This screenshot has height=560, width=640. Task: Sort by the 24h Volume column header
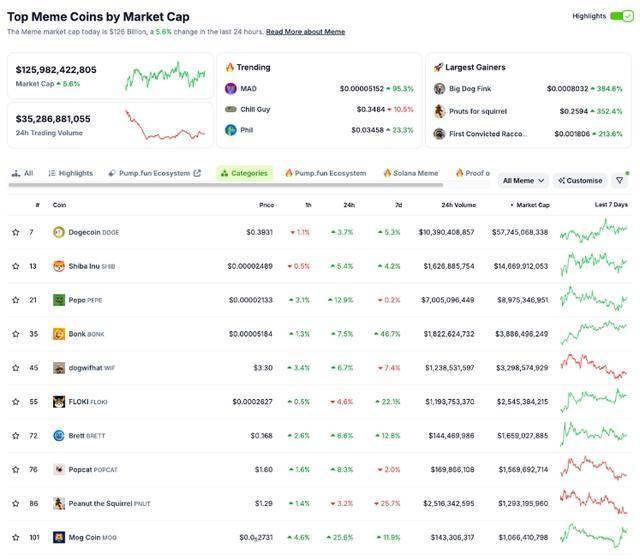point(458,205)
